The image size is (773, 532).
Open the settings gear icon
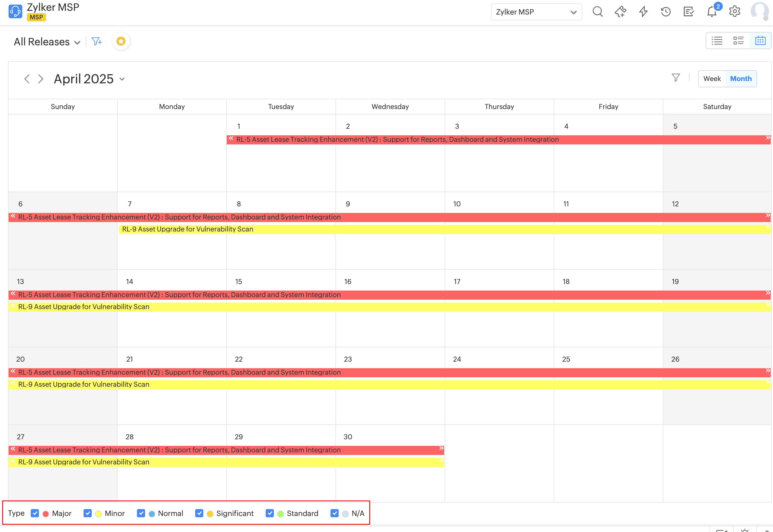[x=734, y=12]
